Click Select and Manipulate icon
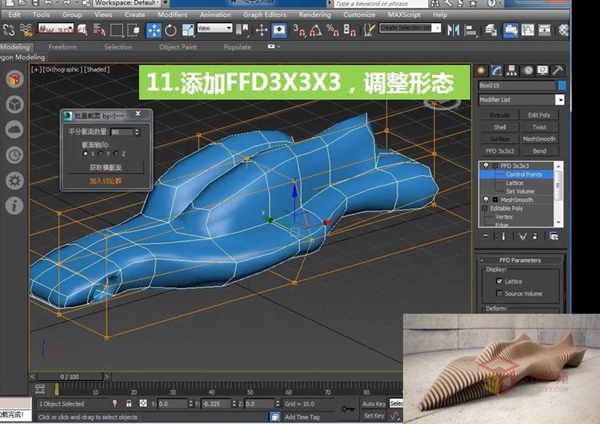The image size is (600, 424). click(x=262, y=30)
